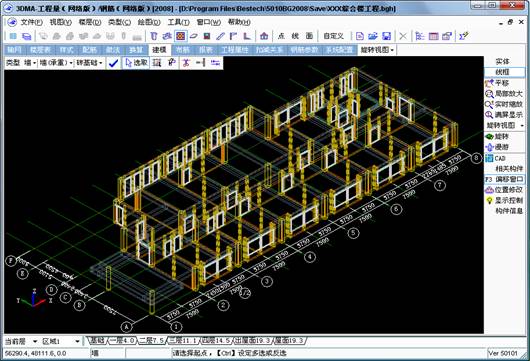This screenshot has height=361, width=530.
Task: Select 局部放大 zoom-window tool
Action: click(504, 94)
